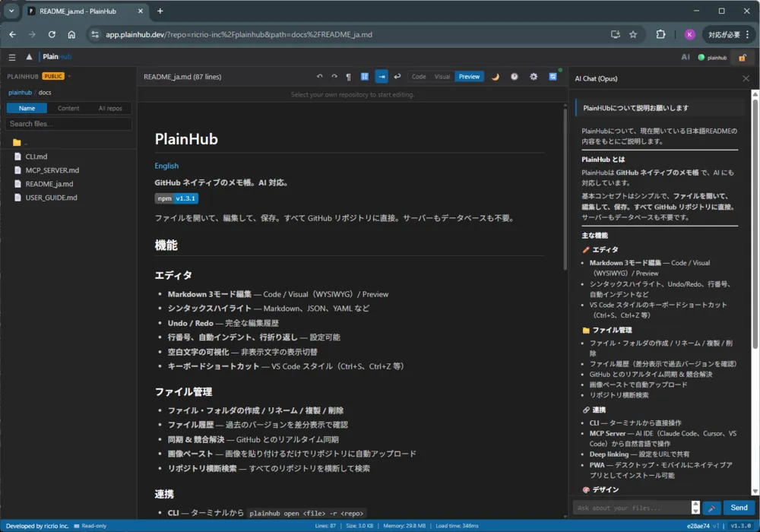Click the Read-only status indicator

tap(90, 526)
